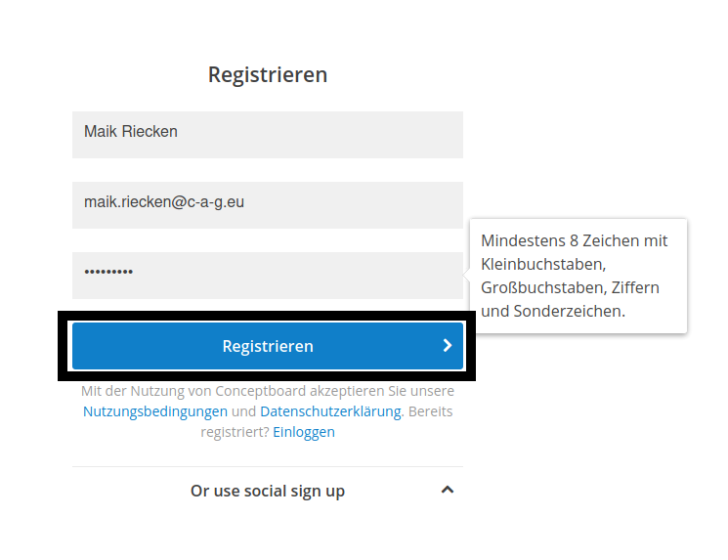The image size is (728, 560).
Task: Click the 'Mit der Nutzung von Conceptboard' notice
Action: (268, 391)
